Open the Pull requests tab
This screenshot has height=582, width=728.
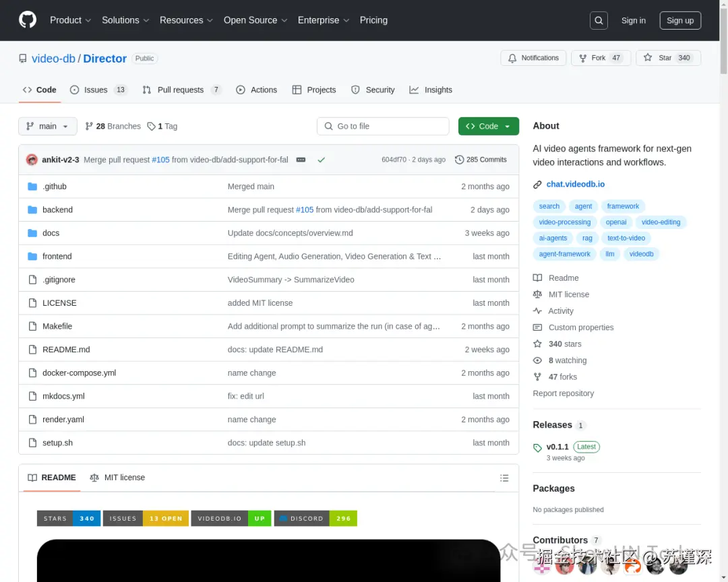181,90
